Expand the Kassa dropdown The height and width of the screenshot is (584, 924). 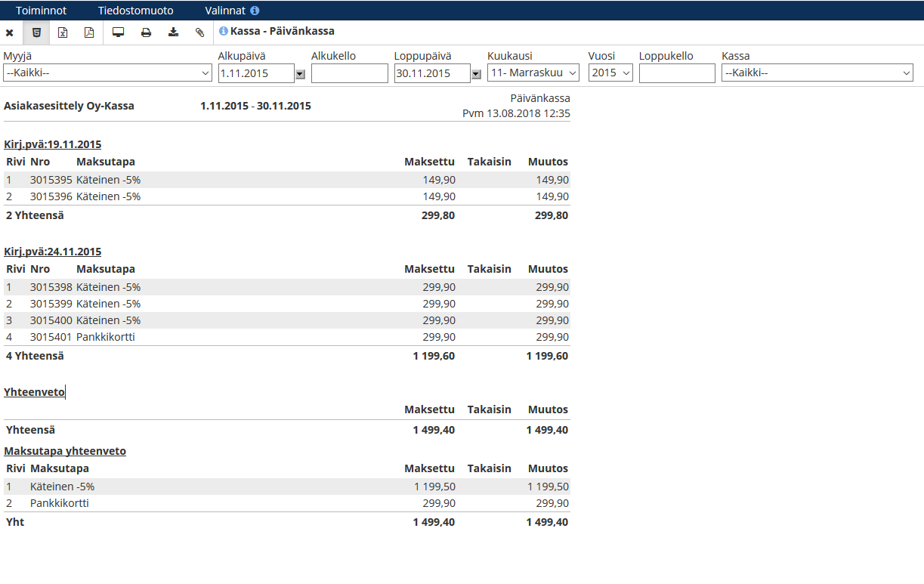(817, 73)
